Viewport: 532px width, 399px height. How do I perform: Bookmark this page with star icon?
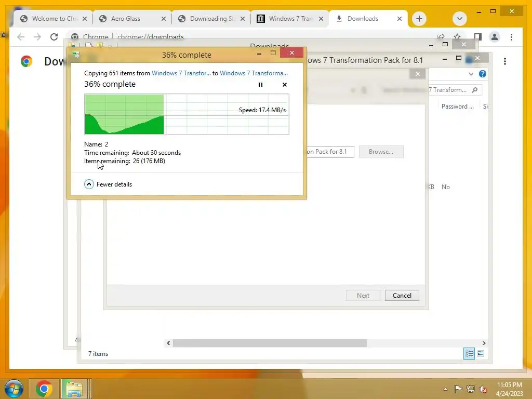pos(457,36)
